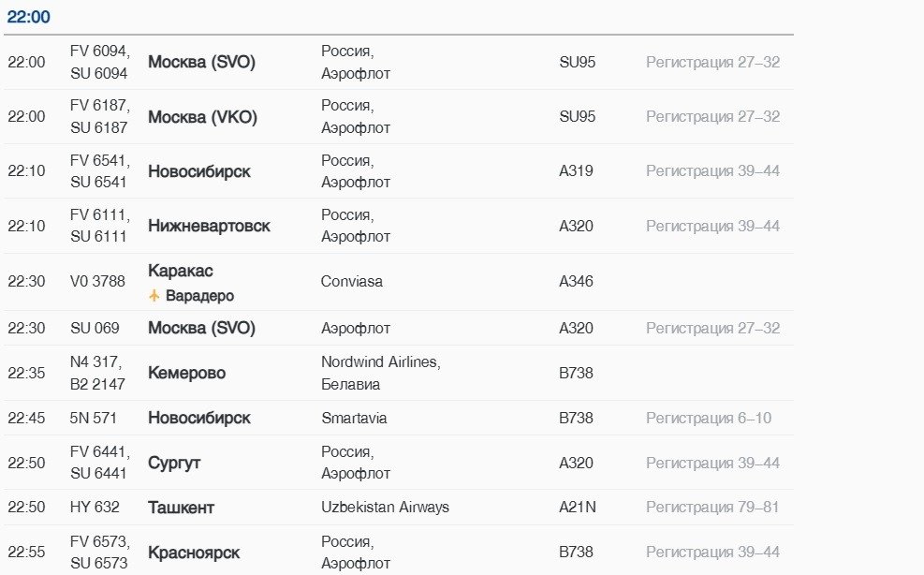Choose the Ташкент flight

click(181, 508)
